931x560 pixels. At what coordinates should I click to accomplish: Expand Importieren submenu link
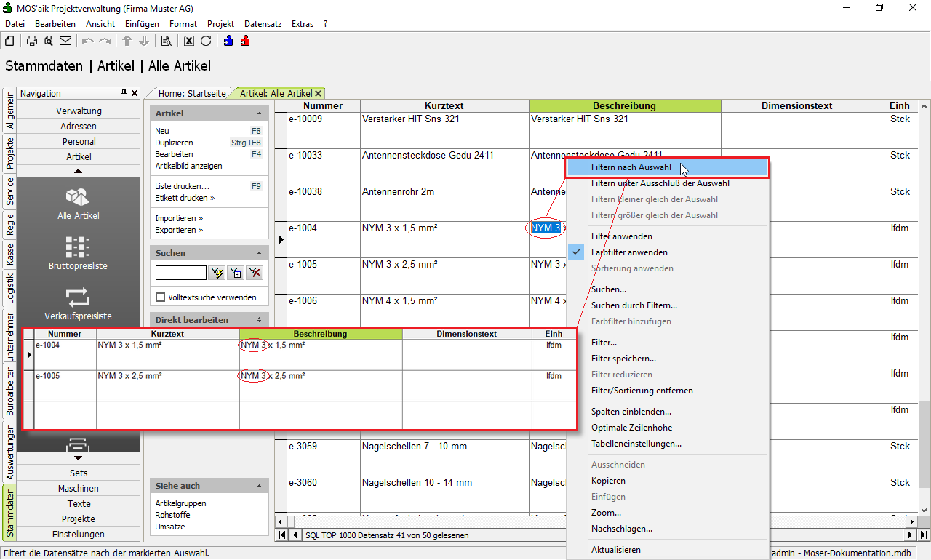click(x=179, y=218)
